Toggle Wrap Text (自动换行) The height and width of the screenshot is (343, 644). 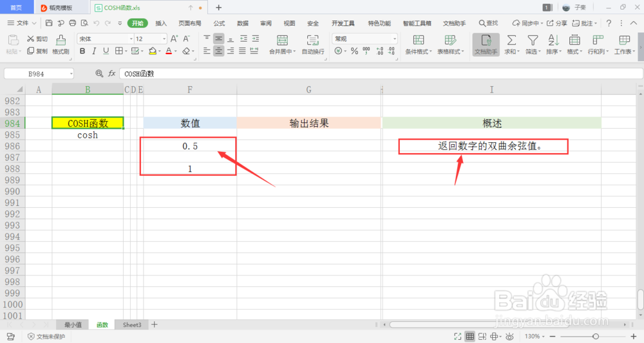[x=313, y=44]
